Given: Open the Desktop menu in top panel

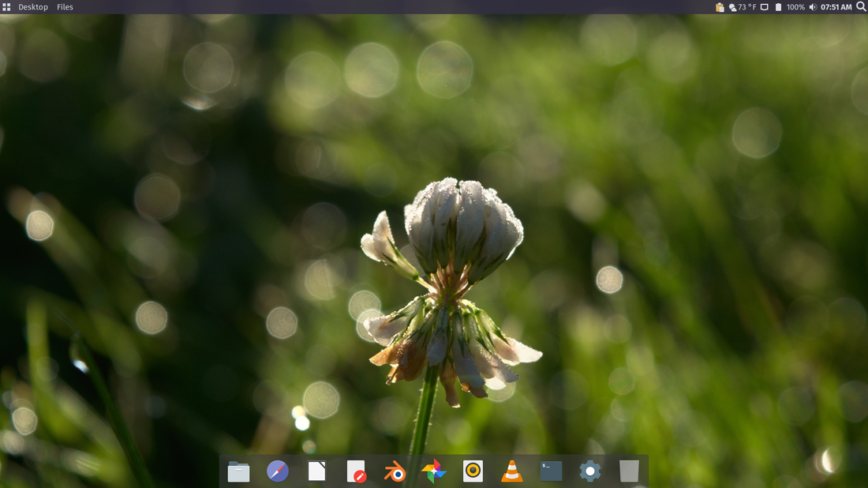Looking at the screenshot, I should tap(33, 7).
